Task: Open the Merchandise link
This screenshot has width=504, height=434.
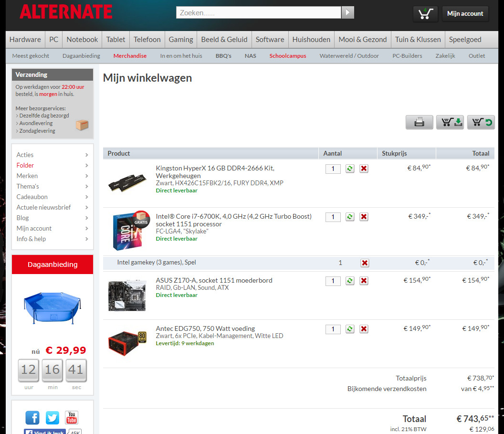Action: [130, 56]
